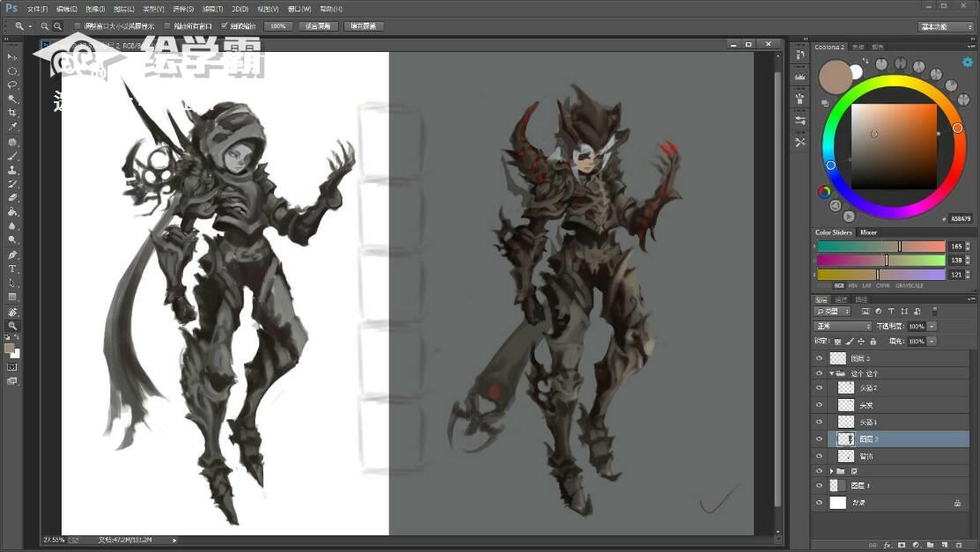Select the Paint Bucket tool
Image resolution: width=980 pixels, height=552 pixels.
pos(11,212)
